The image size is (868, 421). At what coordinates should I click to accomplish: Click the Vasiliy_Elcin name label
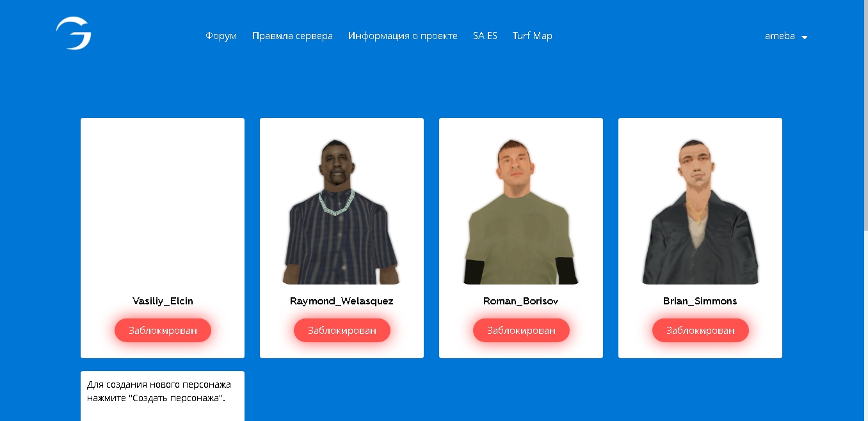tap(163, 301)
